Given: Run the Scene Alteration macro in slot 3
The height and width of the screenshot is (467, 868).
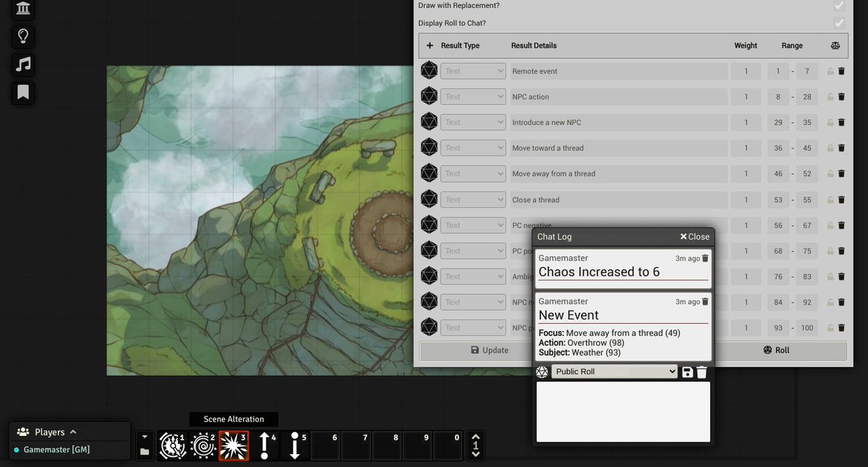Looking at the screenshot, I should point(234,445).
